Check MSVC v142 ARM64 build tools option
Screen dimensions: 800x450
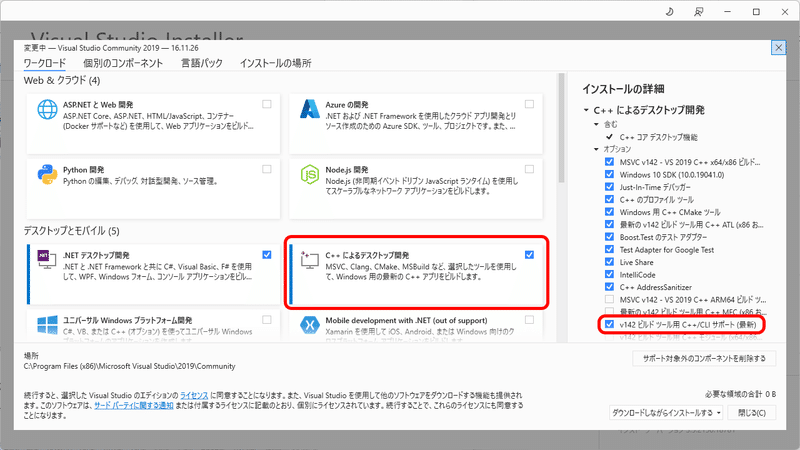[609, 299]
